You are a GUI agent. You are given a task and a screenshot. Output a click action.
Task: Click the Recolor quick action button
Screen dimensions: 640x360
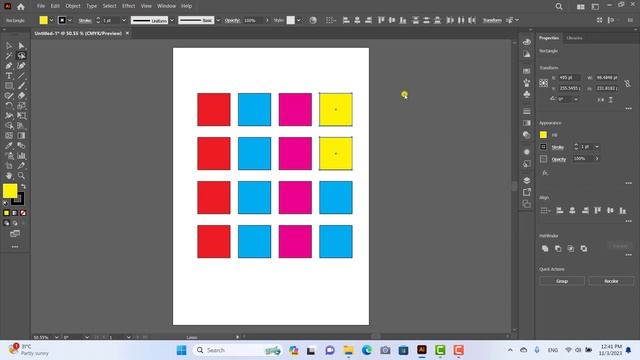611,281
